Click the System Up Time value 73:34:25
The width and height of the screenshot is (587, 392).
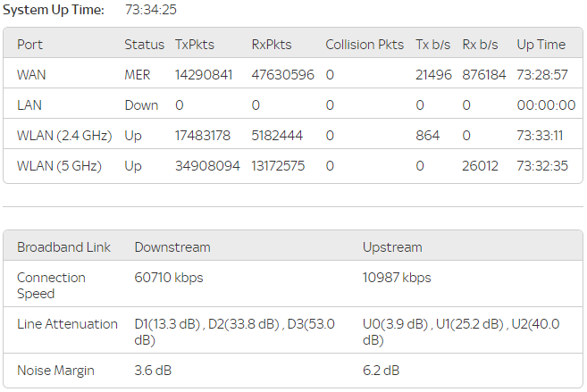click(x=150, y=10)
